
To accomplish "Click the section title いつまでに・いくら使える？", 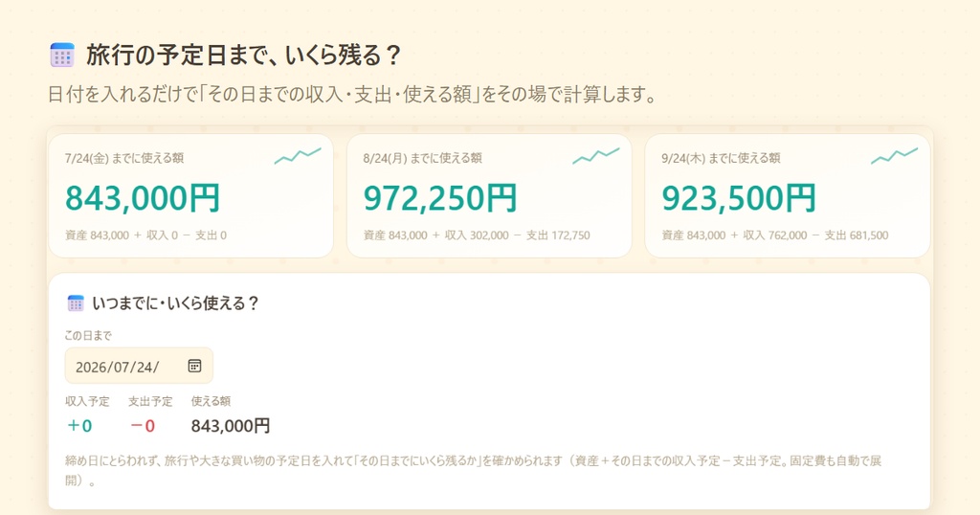I will click(176, 303).
